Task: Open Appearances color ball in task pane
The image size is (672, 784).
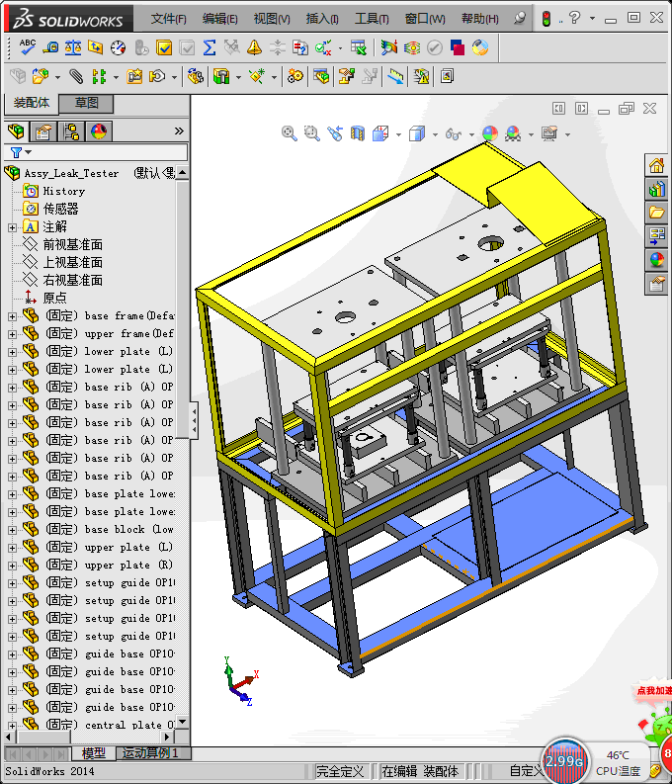Action: pyautogui.click(x=656, y=260)
